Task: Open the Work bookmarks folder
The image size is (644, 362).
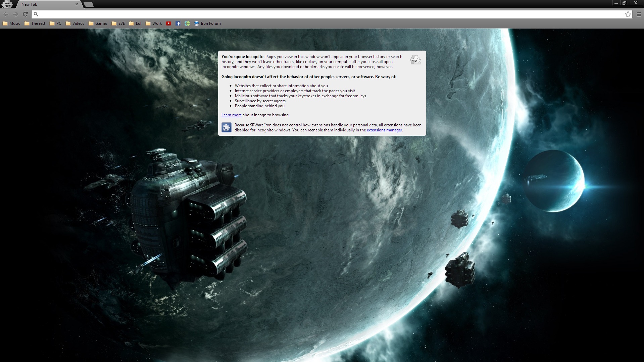Action: coord(154,23)
